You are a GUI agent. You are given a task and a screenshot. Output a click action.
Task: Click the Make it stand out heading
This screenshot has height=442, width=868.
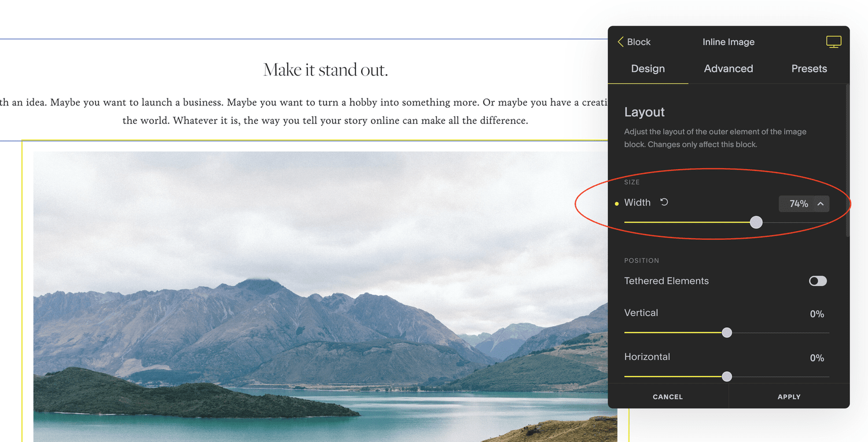(325, 69)
